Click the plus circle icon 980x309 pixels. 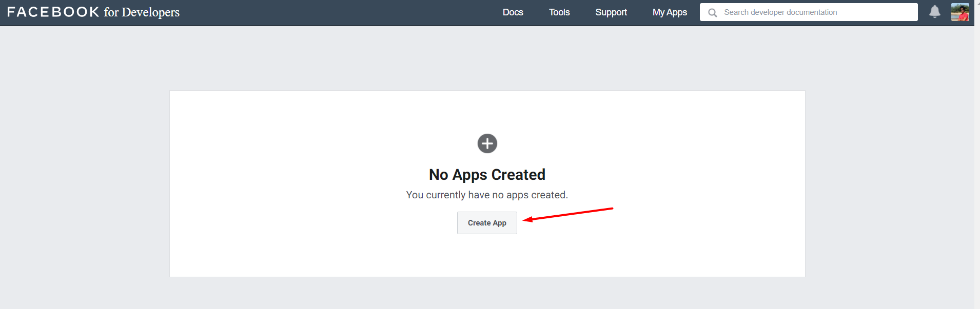(487, 143)
